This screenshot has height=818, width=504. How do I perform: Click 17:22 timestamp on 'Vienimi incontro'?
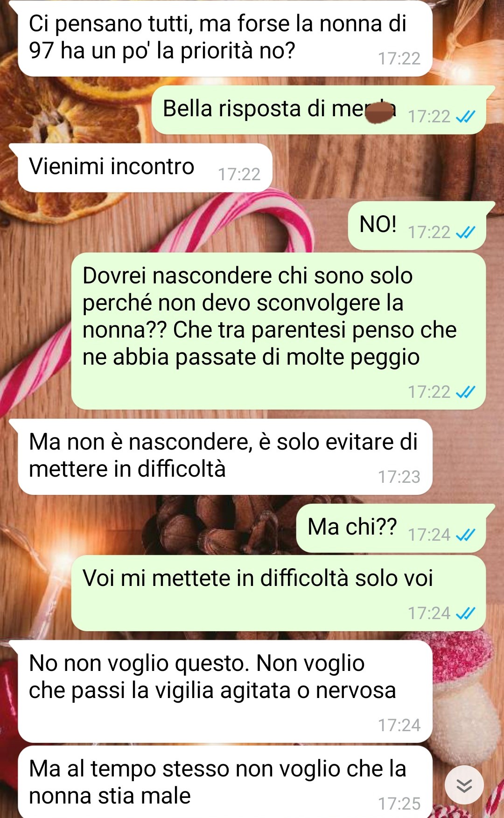point(239,174)
